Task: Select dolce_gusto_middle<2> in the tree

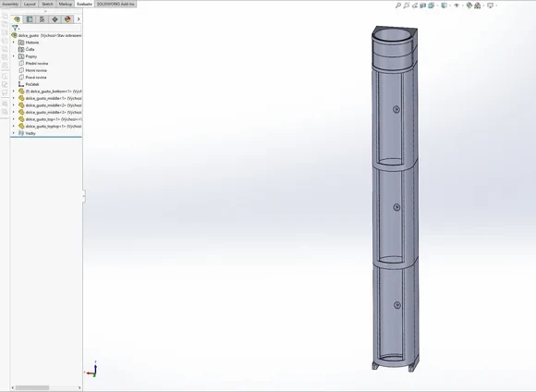Action: (50, 105)
